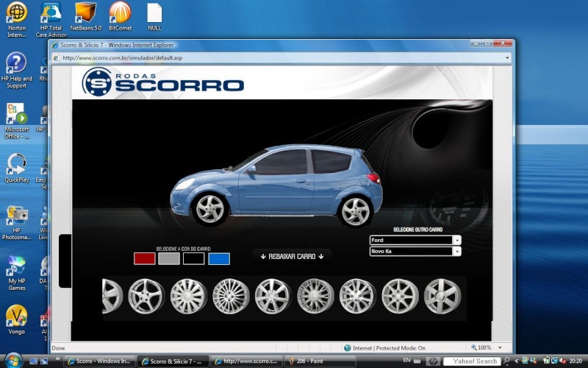This screenshot has width=588, height=368.
Task: Open Norton Internet desktop icon
Action: (16, 20)
